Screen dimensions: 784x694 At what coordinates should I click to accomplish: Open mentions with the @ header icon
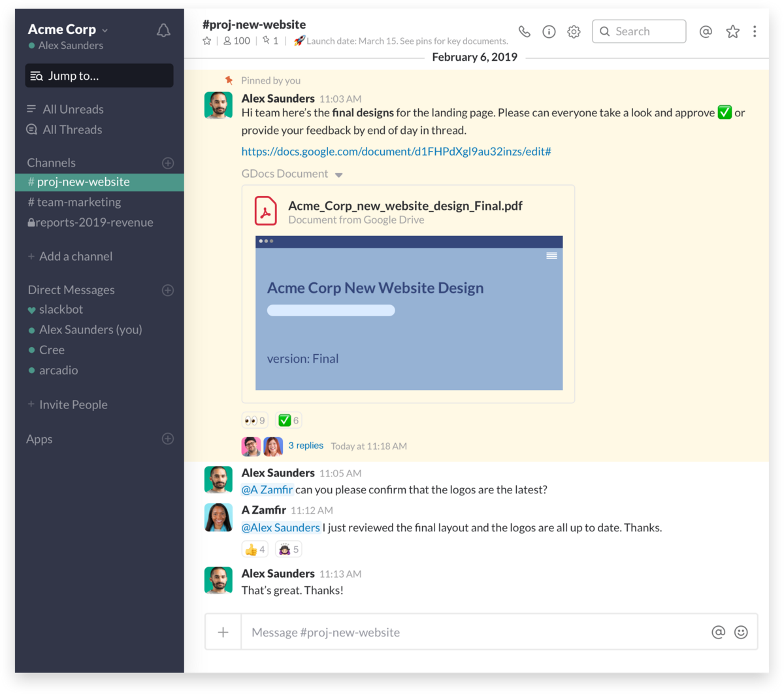[706, 31]
